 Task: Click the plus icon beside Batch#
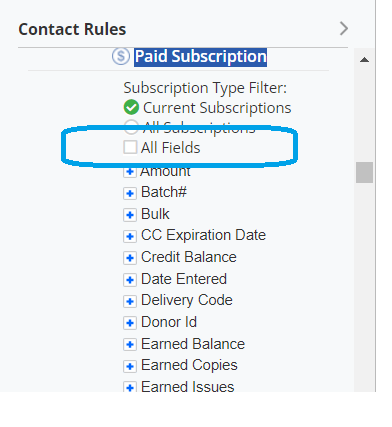[130, 193]
